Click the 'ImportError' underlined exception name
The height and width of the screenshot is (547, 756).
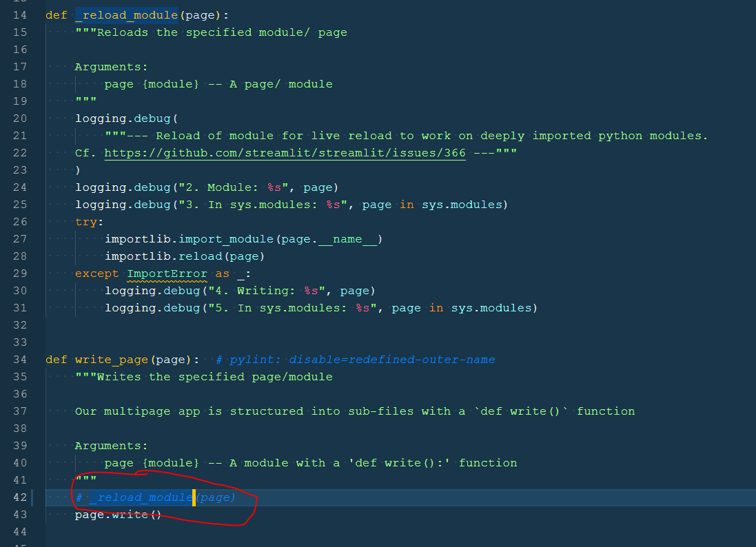(x=167, y=273)
